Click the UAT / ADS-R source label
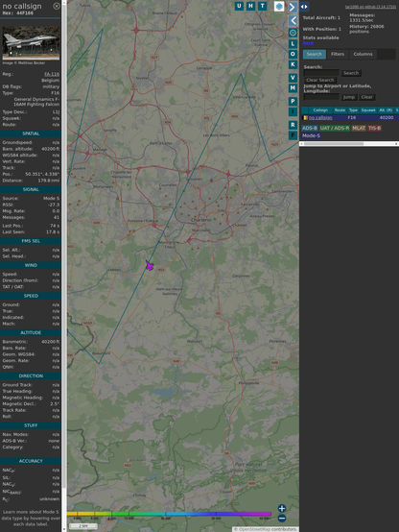 tap(335, 129)
